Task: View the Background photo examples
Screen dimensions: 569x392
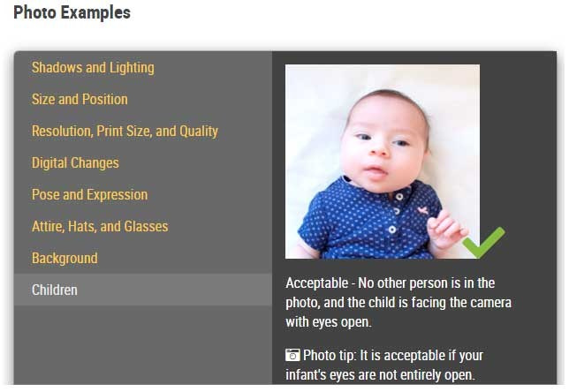Action: pyautogui.click(x=64, y=259)
